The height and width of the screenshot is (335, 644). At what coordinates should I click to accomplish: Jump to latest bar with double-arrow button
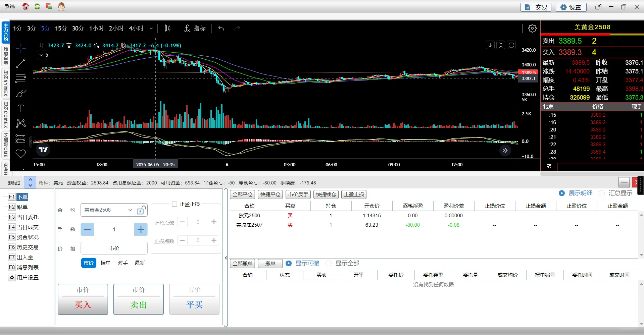(505, 151)
